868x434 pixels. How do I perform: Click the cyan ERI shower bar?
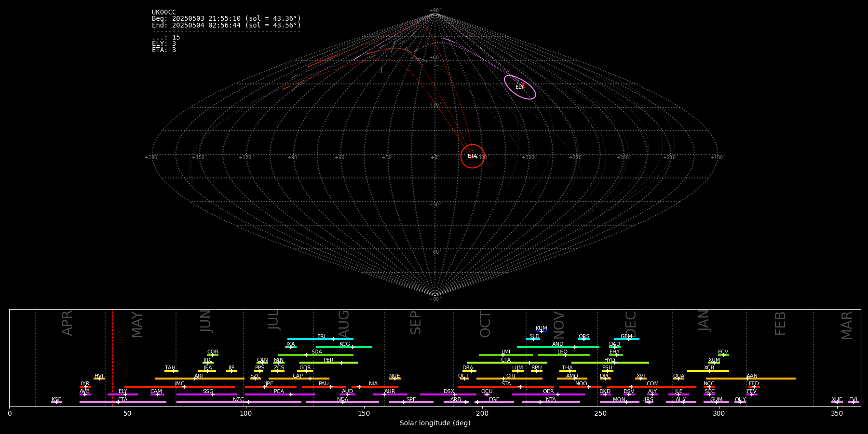pos(320,339)
